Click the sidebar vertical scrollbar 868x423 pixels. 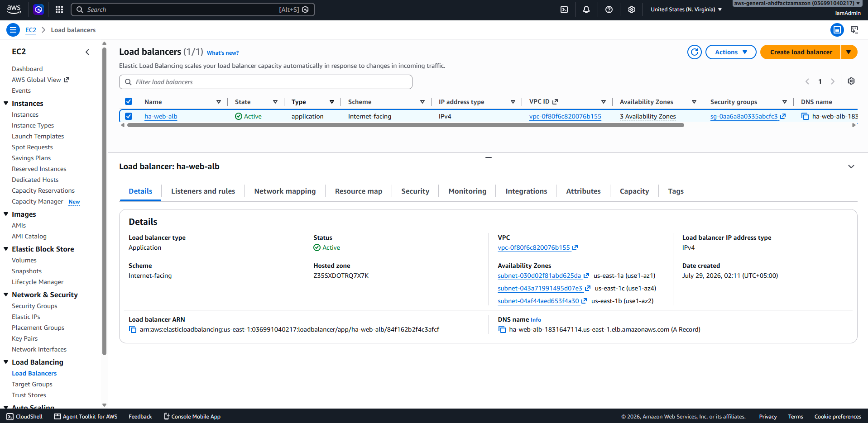tap(105, 201)
